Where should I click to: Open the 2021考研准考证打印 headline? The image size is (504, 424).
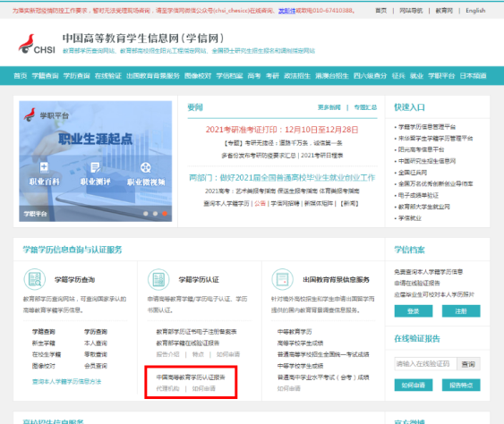point(282,130)
